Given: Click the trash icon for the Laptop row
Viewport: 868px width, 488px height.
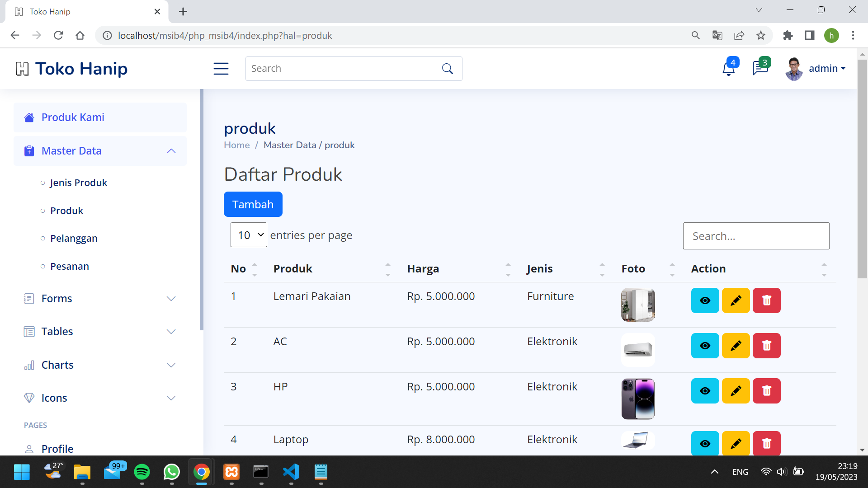Looking at the screenshot, I should tap(766, 443).
